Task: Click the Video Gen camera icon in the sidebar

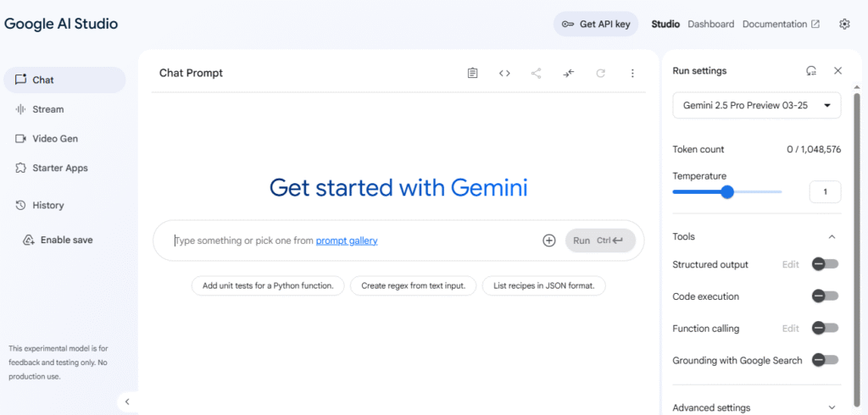Action: coord(20,138)
